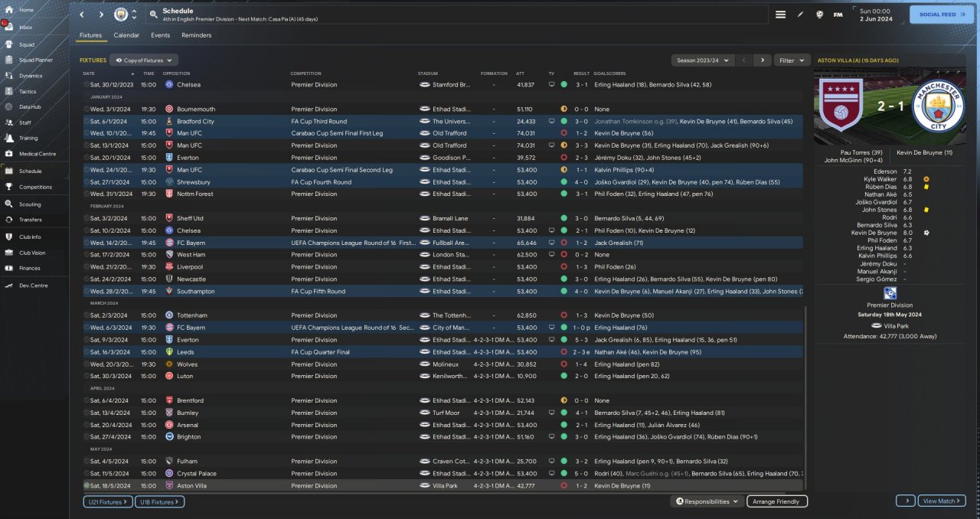This screenshot has width=980, height=519.
Task: Select the Liverpool 21/2/2024 fixture opposition
Action: click(190, 267)
